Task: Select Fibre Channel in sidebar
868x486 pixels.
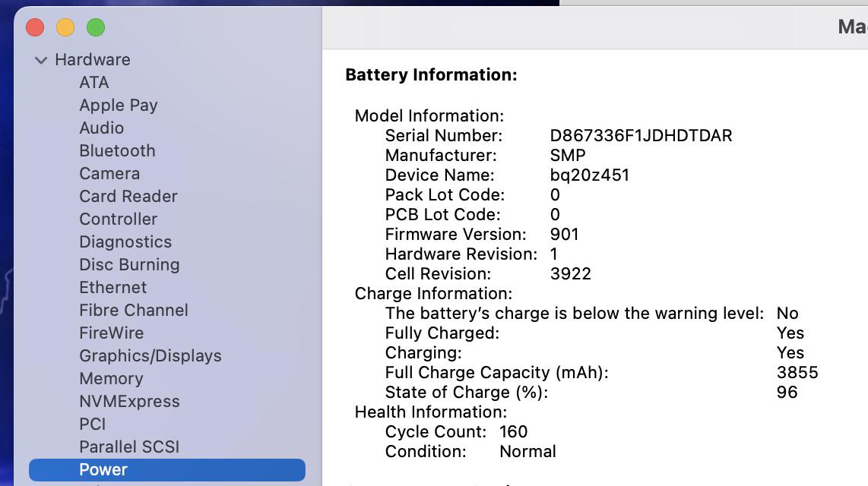Action: [x=133, y=310]
